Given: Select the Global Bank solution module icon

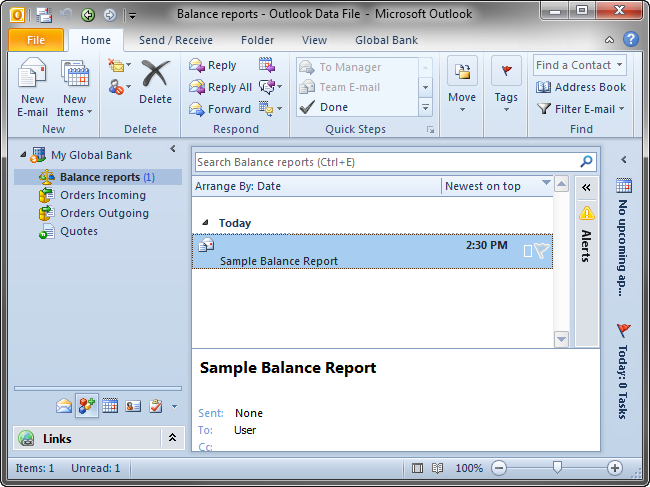Looking at the screenshot, I should click(87, 406).
